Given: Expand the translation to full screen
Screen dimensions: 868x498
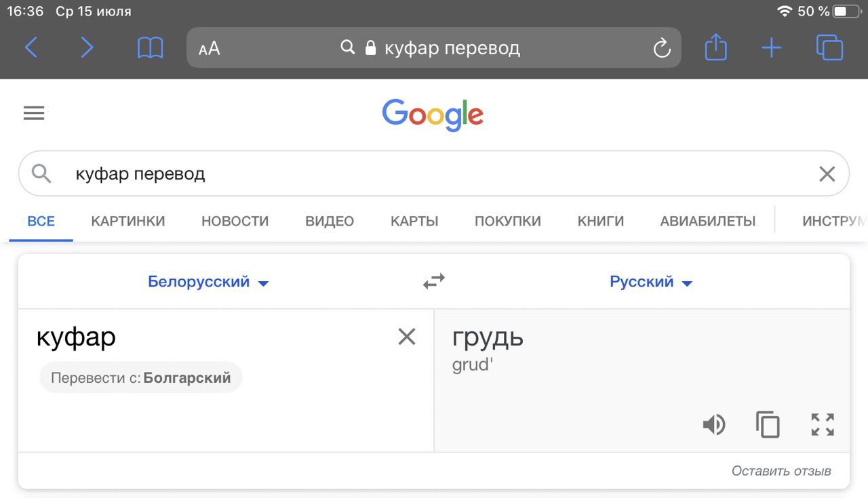Looking at the screenshot, I should (x=823, y=425).
